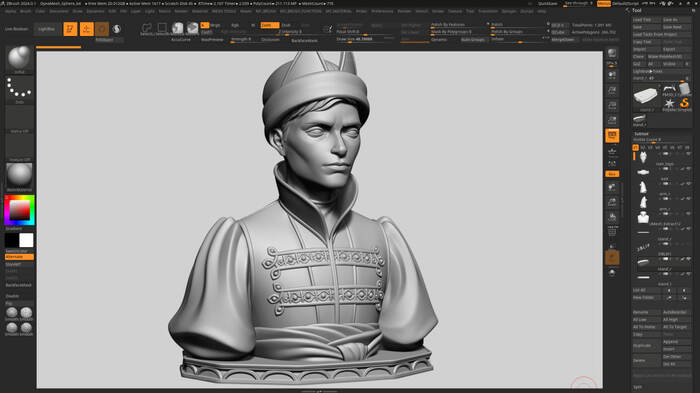
Task: Open the material sphere selector
Action: [19, 177]
